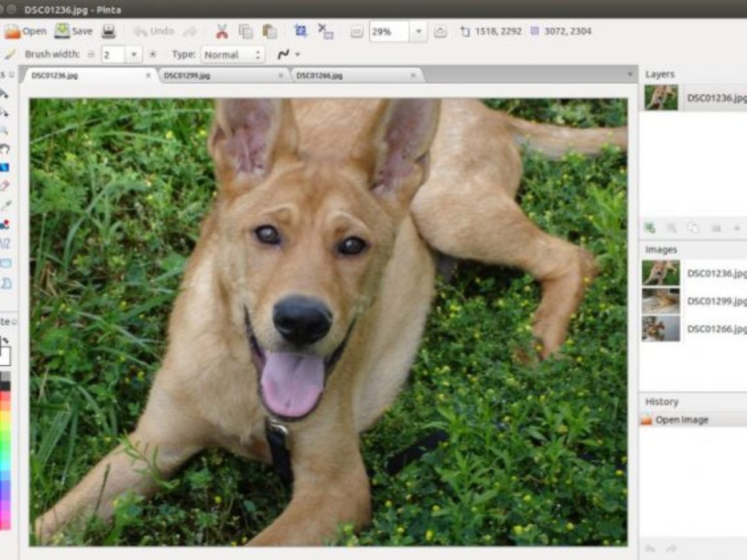
Task: Click the Paste clipboard icon
Action: pyautogui.click(x=270, y=31)
